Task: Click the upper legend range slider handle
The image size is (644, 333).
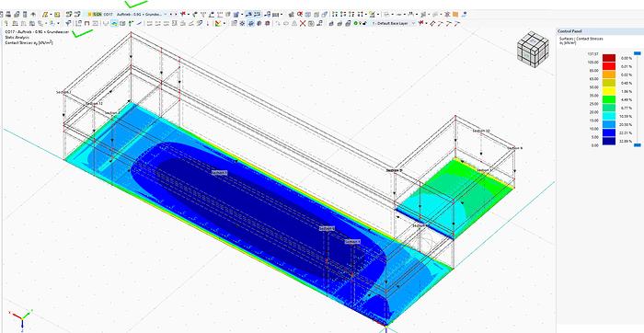Action: click(x=637, y=53)
